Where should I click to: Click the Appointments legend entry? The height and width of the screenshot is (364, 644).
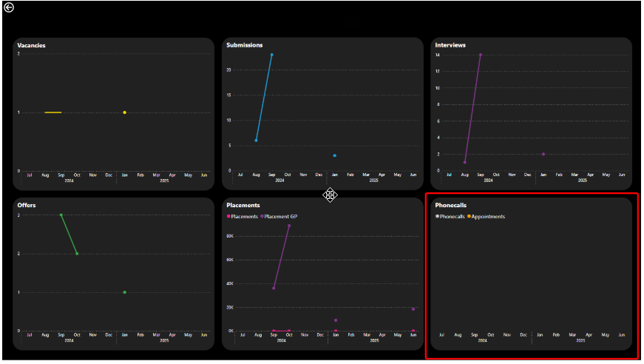pyautogui.click(x=487, y=217)
